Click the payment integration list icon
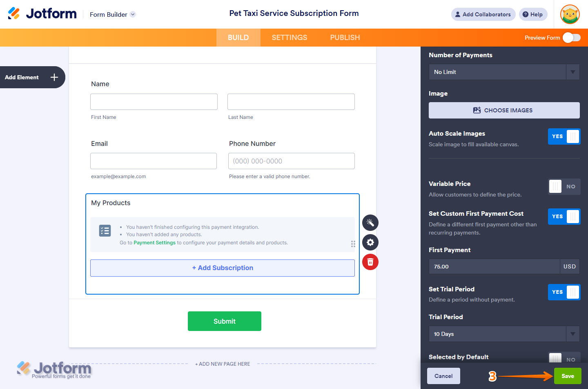 pos(105,230)
